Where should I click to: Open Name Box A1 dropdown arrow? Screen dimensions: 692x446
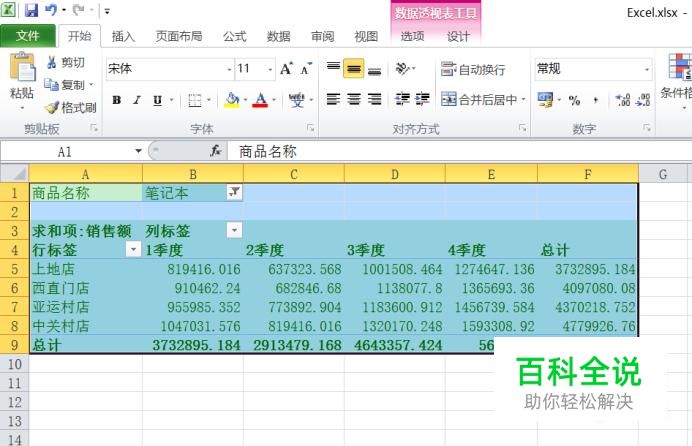[138, 151]
